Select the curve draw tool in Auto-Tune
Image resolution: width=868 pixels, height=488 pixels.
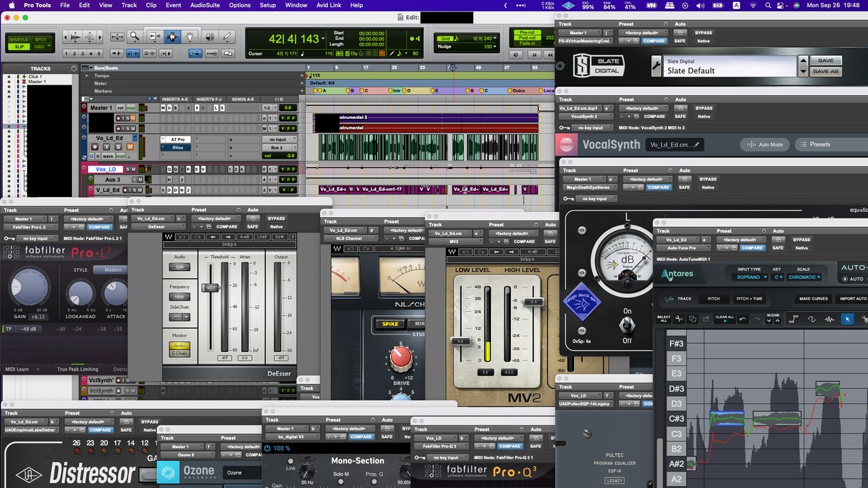pyautogui.click(x=811, y=319)
